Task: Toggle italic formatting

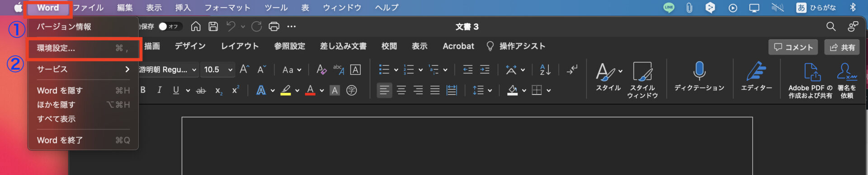Action: [159, 90]
